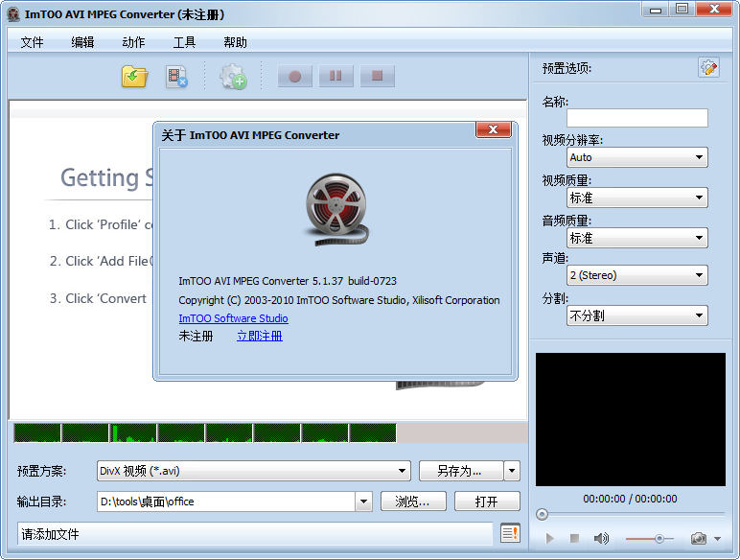Open the ImTOO Software Studio link
The image size is (740, 560).
233,318
